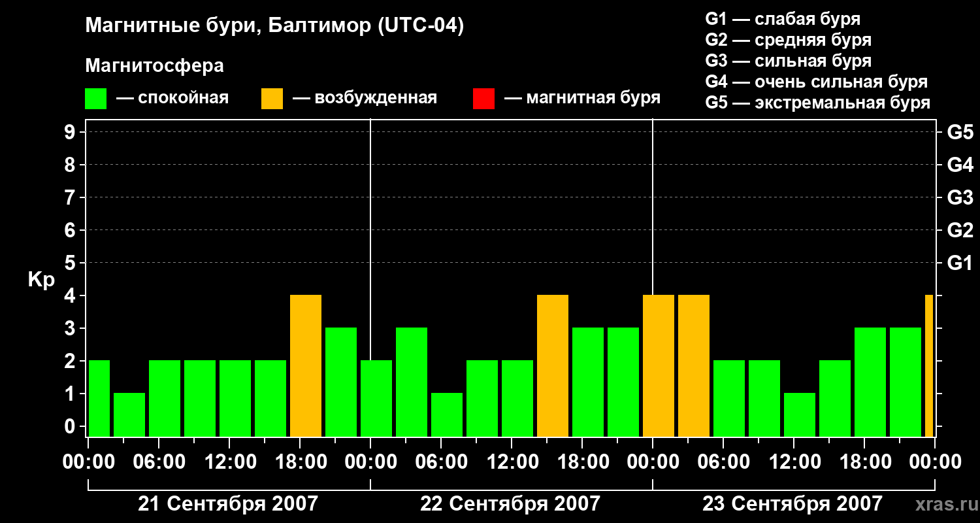Select the «G3 — сильная буря» line
This screenshot has width=980, height=523.
click(x=788, y=61)
